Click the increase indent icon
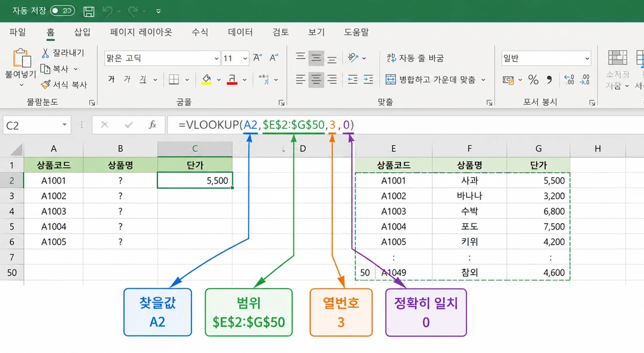 click(368, 79)
